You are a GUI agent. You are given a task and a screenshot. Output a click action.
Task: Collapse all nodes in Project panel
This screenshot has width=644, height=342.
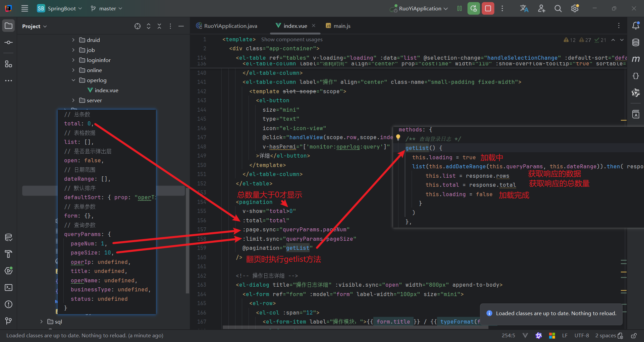[159, 26]
